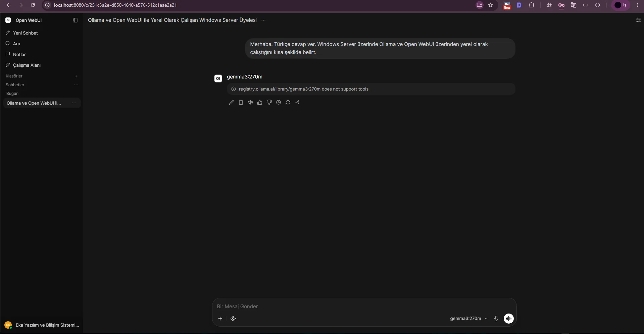The image size is (644, 334).
Task: Open integrations icon next to plus
Action: click(233, 319)
